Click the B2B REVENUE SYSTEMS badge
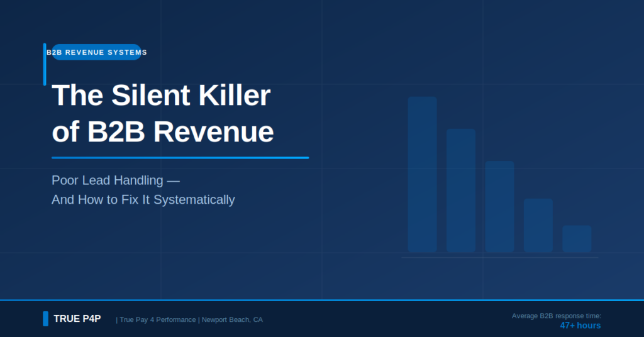This screenshot has height=337, width=644. pyautogui.click(x=97, y=52)
